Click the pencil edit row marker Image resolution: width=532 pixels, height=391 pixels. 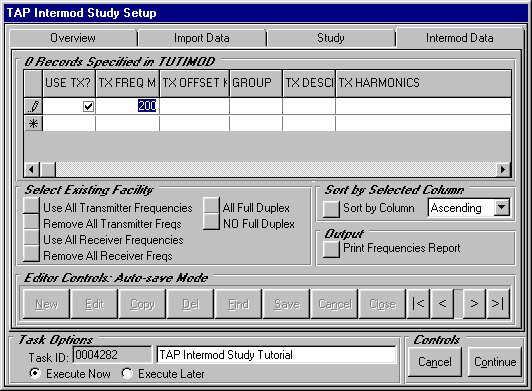(x=33, y=106)
